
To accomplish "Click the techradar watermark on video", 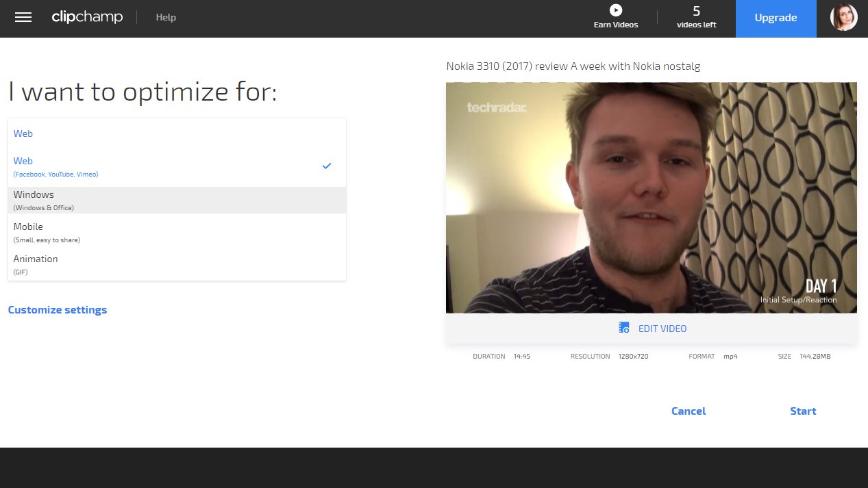I will 497,107.
